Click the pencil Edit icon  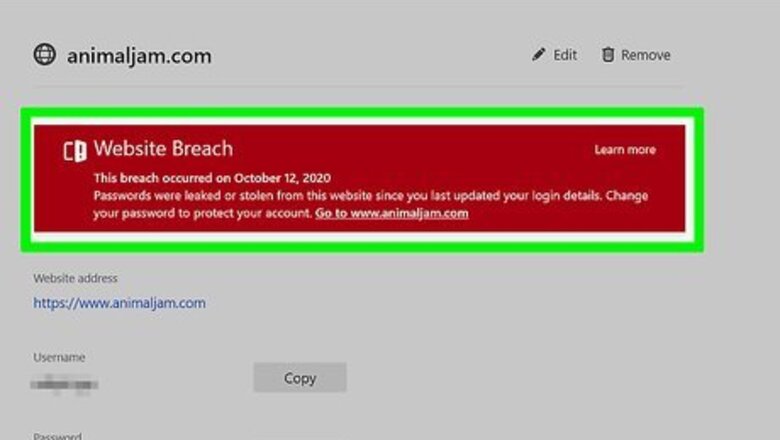[x=539, y=55]
